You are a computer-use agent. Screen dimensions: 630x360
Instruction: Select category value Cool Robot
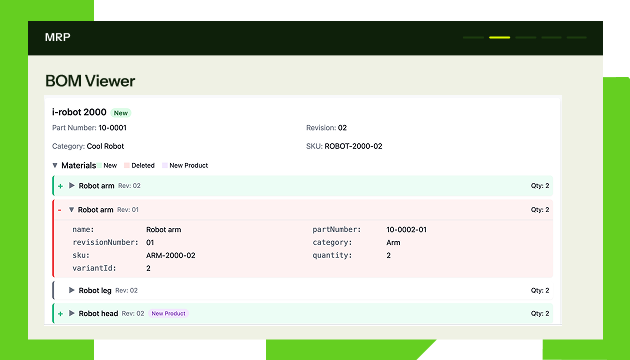click(105, 146)
